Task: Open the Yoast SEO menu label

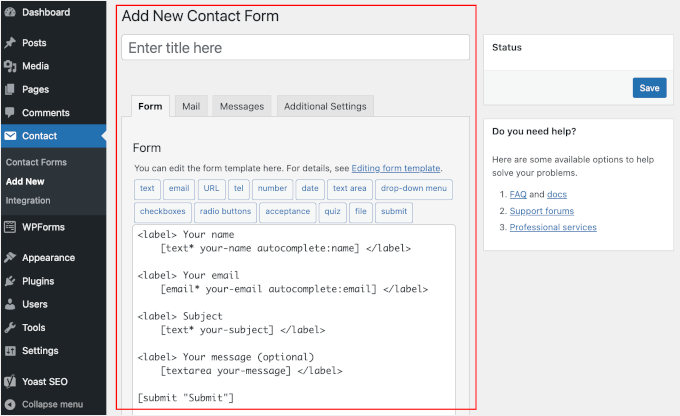Action: 45,381
